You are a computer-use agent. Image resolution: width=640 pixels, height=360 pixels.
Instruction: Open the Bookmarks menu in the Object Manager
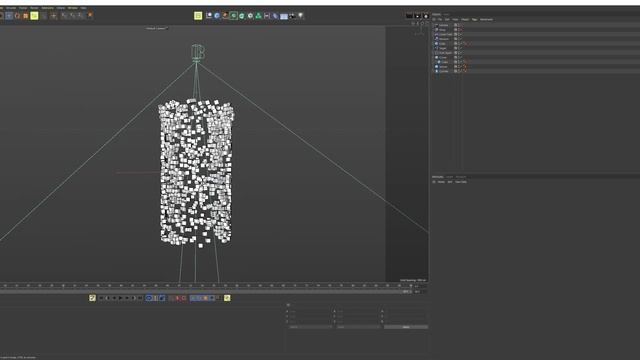(x=486, y=20)
